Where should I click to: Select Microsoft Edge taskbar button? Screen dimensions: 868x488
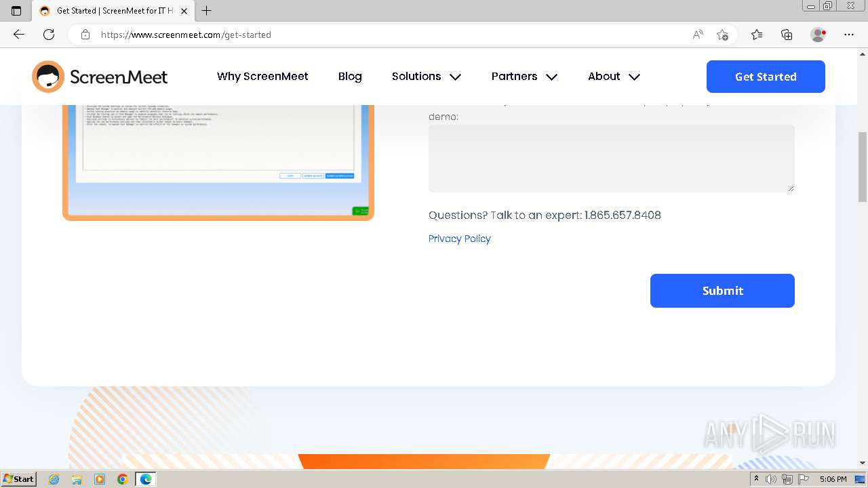coord(145,479)
